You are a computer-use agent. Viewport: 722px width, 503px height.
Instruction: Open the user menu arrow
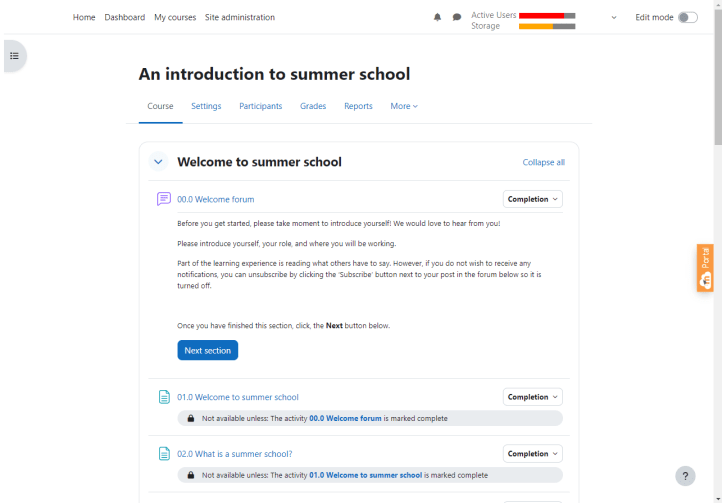click(x=613, y=17)
